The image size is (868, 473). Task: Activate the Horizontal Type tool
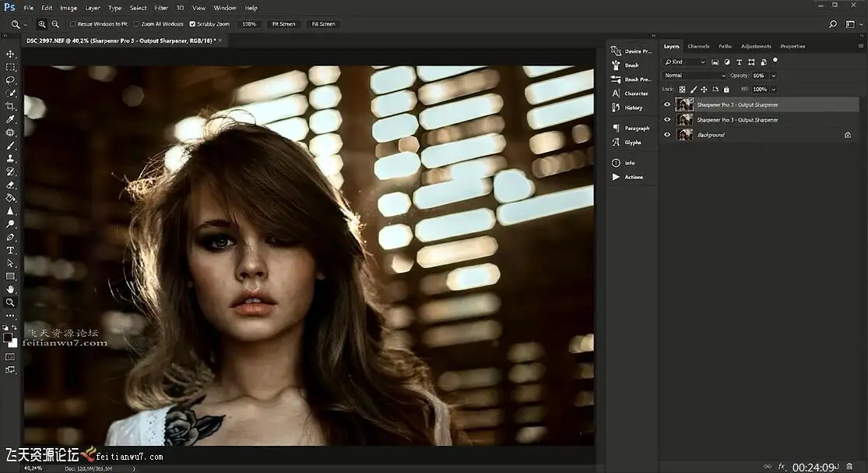11,250
